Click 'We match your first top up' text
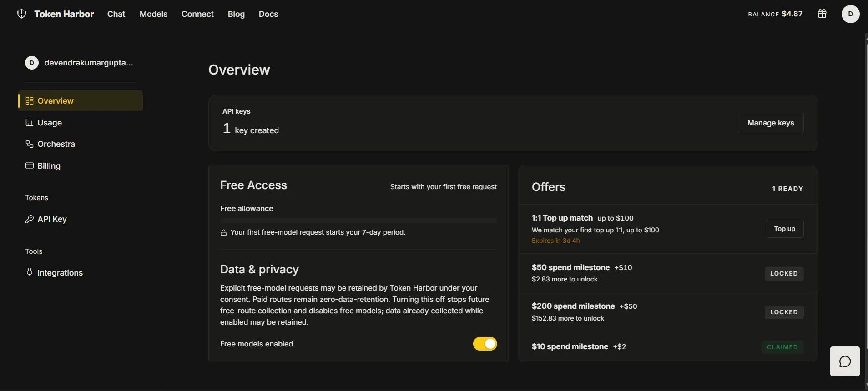The width and height of the screenshot is (868, 391). (x=595, y=230)
